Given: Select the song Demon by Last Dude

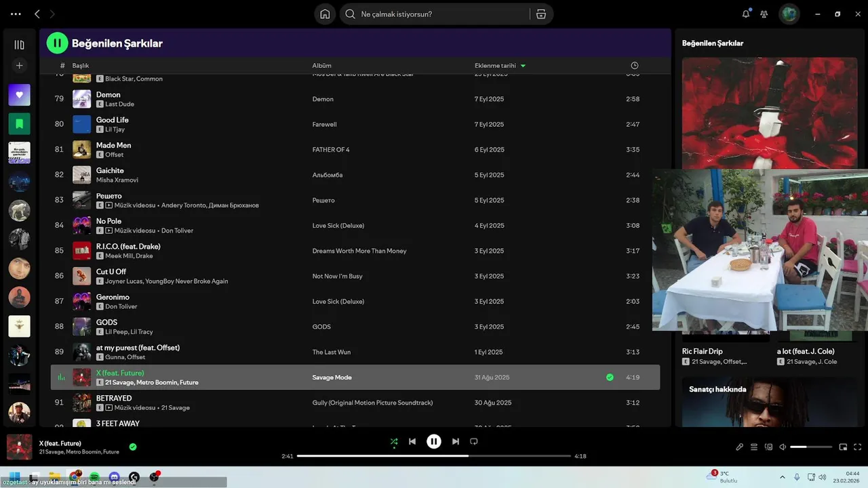Looking at the screenshot, I should click(x=108, y=95).
